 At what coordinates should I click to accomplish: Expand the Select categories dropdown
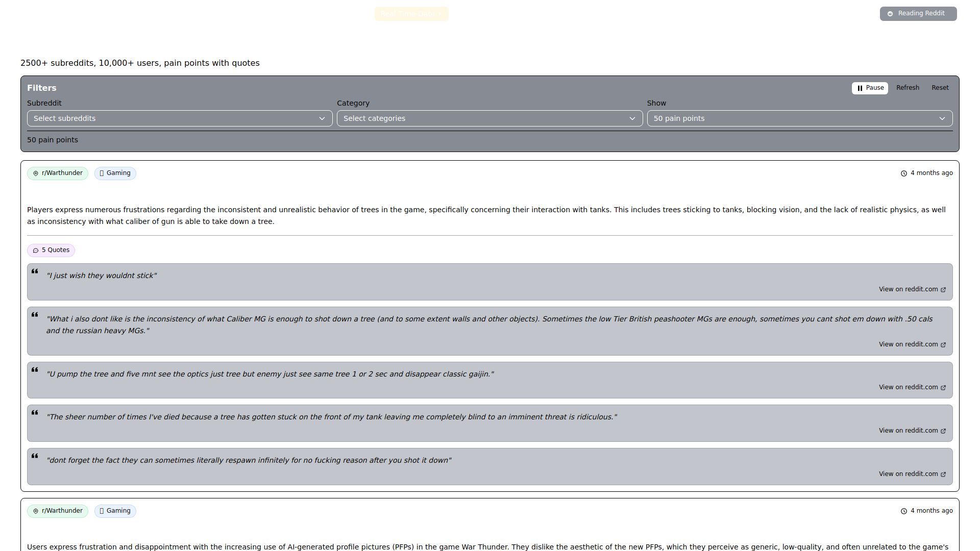pyautogui.click(x=489, y=118)
